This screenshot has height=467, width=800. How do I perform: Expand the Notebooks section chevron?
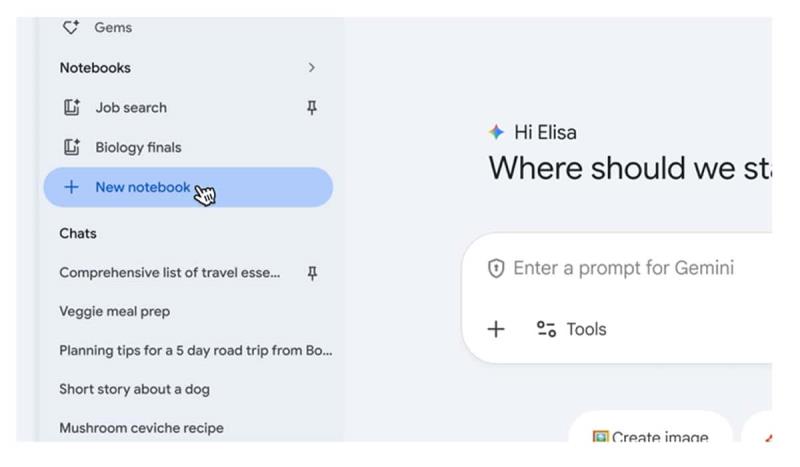[x=312, y=68]
